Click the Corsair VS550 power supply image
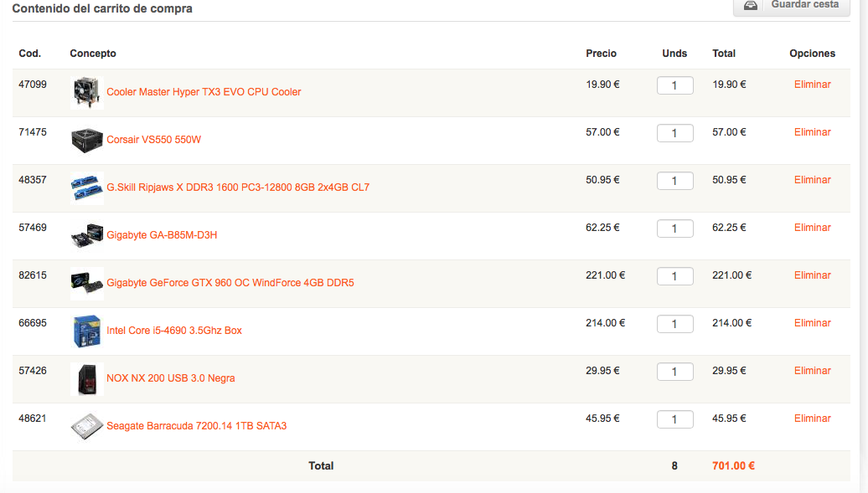868x493 pixels. pos(87,140)
